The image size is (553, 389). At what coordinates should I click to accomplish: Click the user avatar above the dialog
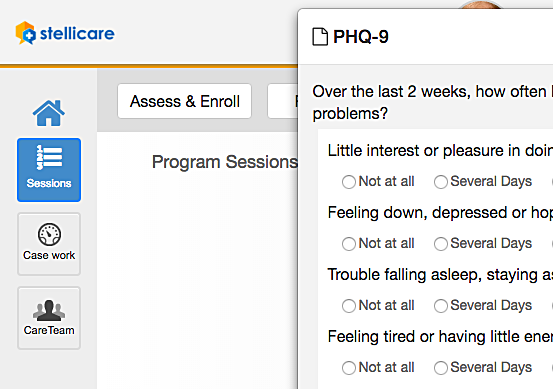point(480,4)
